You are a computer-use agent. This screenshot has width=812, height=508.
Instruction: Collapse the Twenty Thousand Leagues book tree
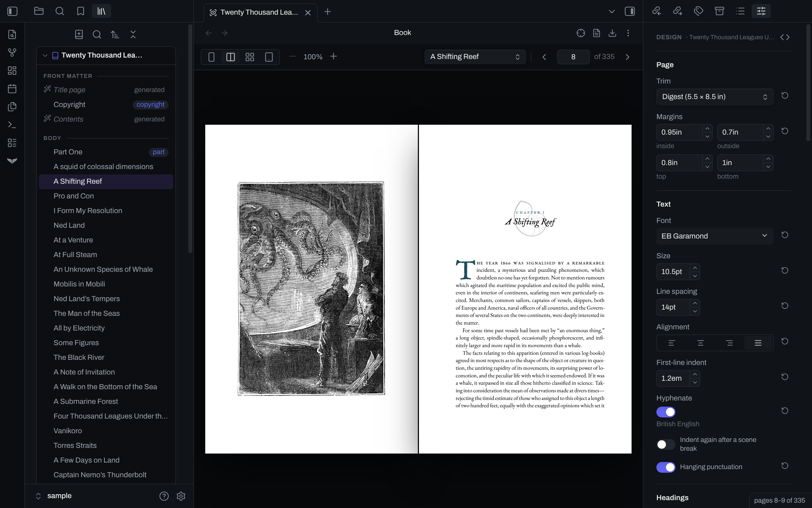coord(45,55)
